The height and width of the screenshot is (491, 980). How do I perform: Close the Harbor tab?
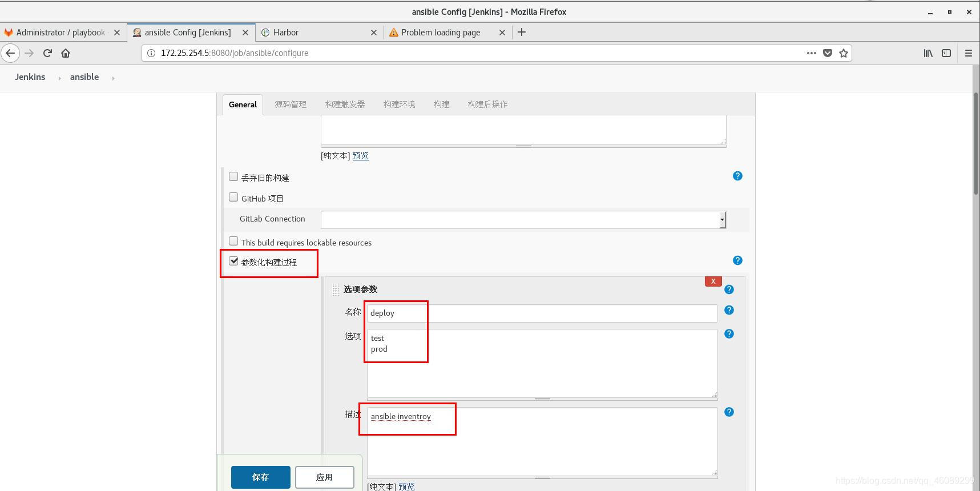pos(374,33)
